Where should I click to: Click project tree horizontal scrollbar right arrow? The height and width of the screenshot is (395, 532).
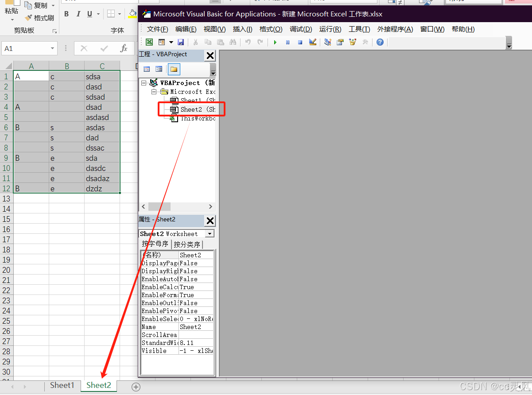click(x=210, y=207)
